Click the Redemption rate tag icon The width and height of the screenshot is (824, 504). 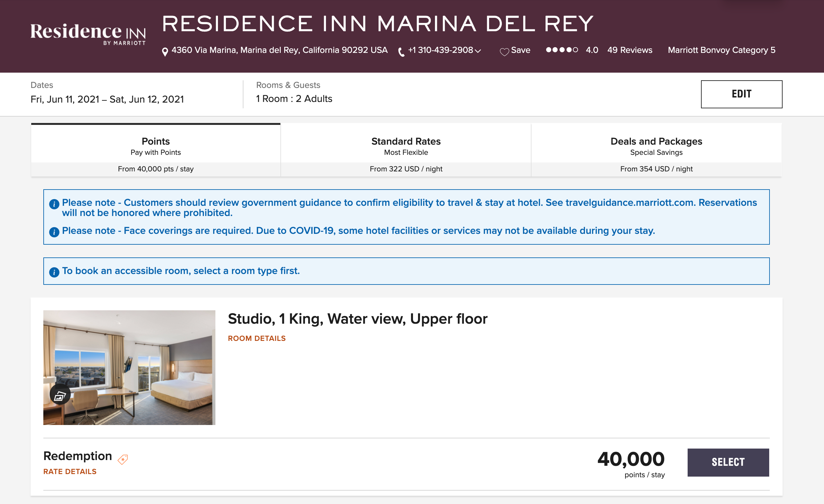pyautogui.click(x=123, y=459)
